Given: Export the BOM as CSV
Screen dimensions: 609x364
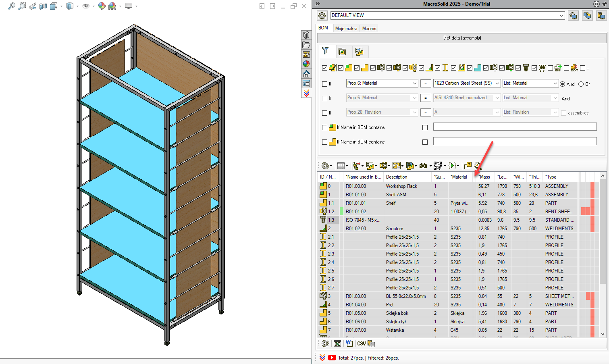Looking at the screenshot, I should [362, 343].
